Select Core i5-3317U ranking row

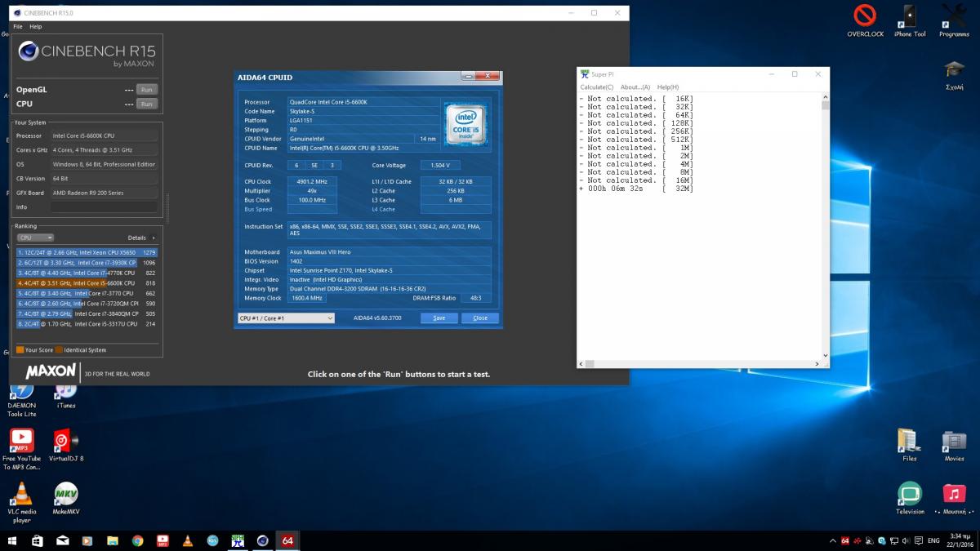(87, 324)
